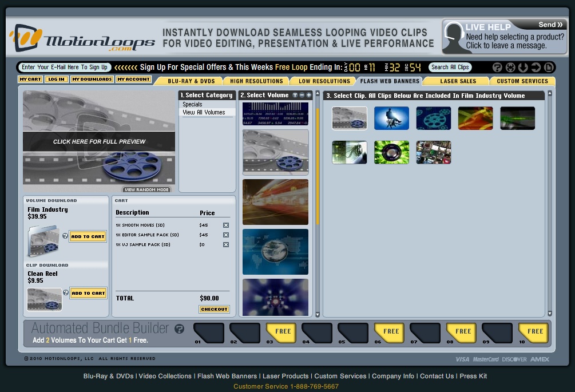575x392 pixels.
Task: Click FREE bundle slot 10
Action: pyautogui.click(x=533, y=333)
